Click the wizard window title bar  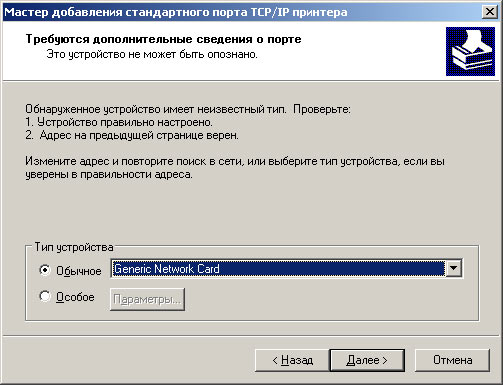pyautogui.click(x=242, y=12)
